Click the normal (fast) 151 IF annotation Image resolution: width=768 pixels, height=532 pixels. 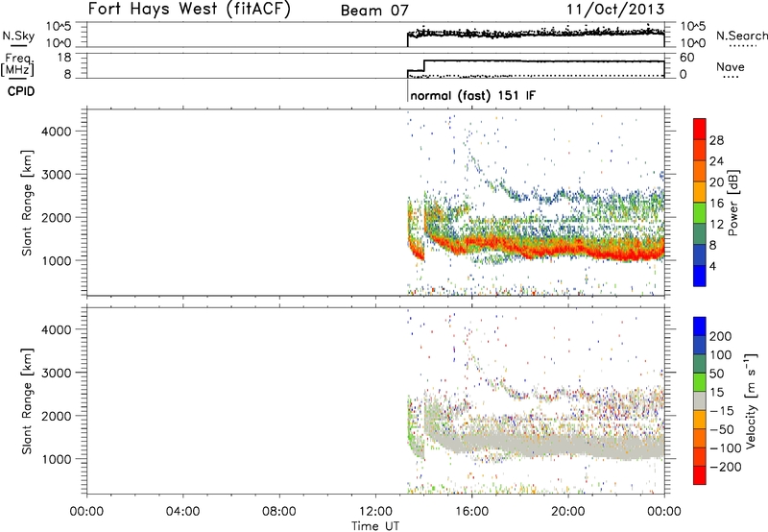472,95
